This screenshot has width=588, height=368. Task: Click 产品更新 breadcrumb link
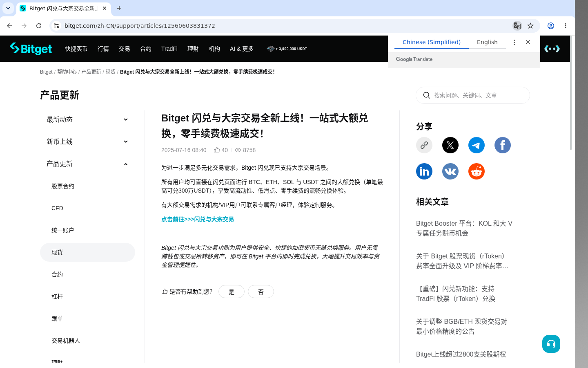(91, 72)
